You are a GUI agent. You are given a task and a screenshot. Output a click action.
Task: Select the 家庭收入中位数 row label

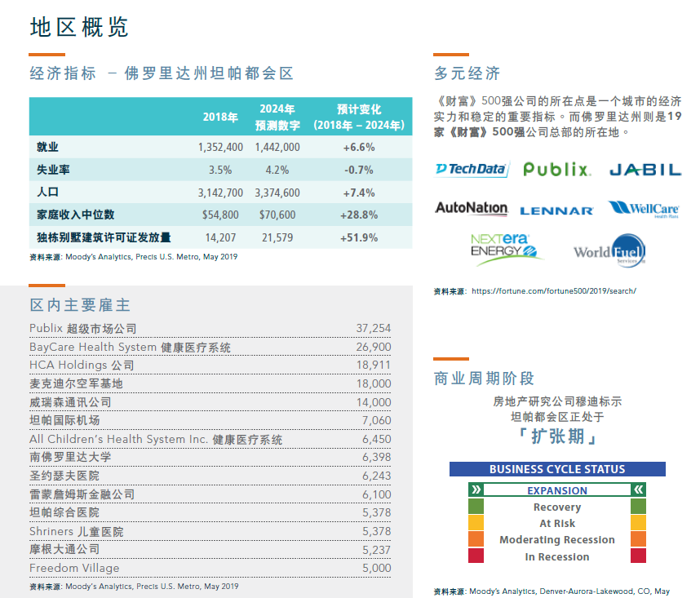(75, 215)
